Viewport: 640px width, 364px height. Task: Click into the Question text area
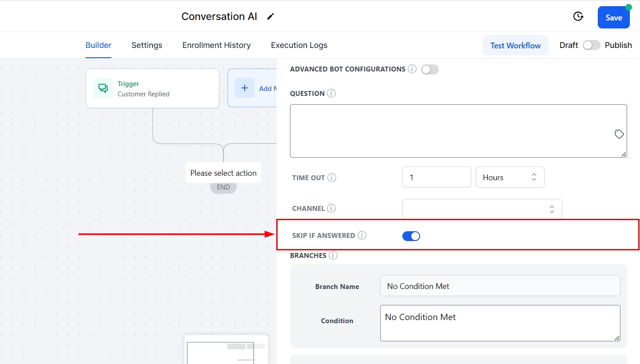(449, 131)
